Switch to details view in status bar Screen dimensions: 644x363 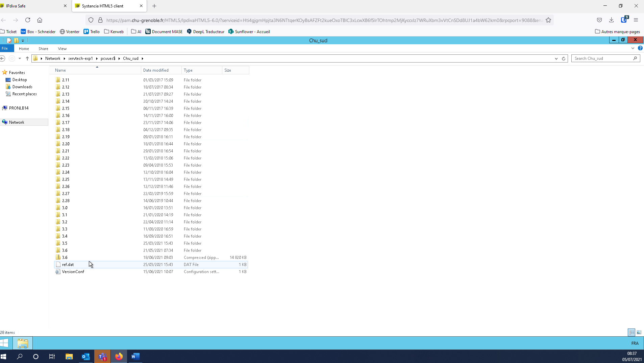coord(631,333)
